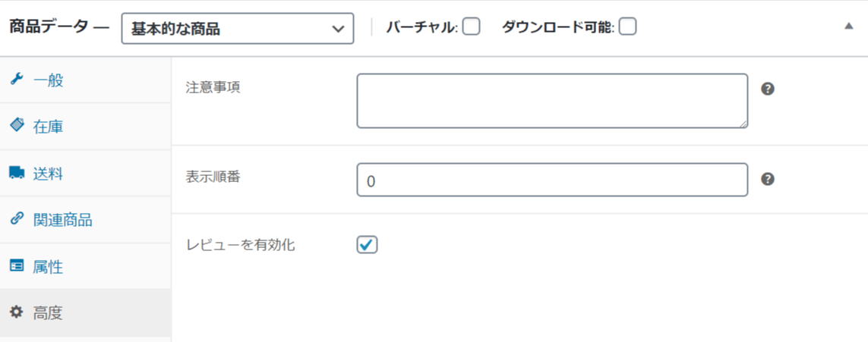
Task: Click the help icon next to 注意事項
Action: coord(767,89)
